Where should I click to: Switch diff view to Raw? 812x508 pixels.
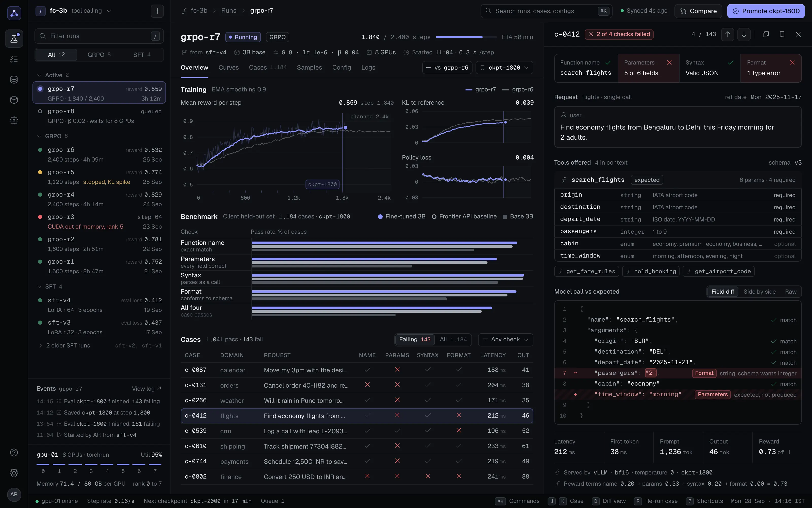coord(790,292)
